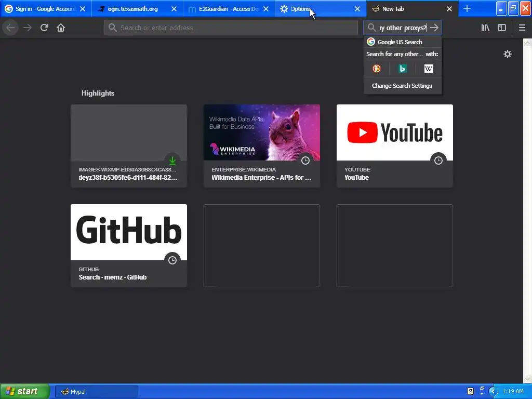Click scrollbar up arrow on the page
Image resolution: width=532 pixels, height=399 pixels.
pyautogui.click(x=527, y=43)
